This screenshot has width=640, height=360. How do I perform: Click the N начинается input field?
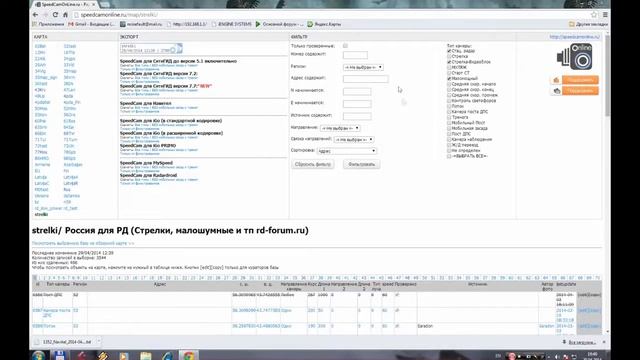(x=357, y=91)
